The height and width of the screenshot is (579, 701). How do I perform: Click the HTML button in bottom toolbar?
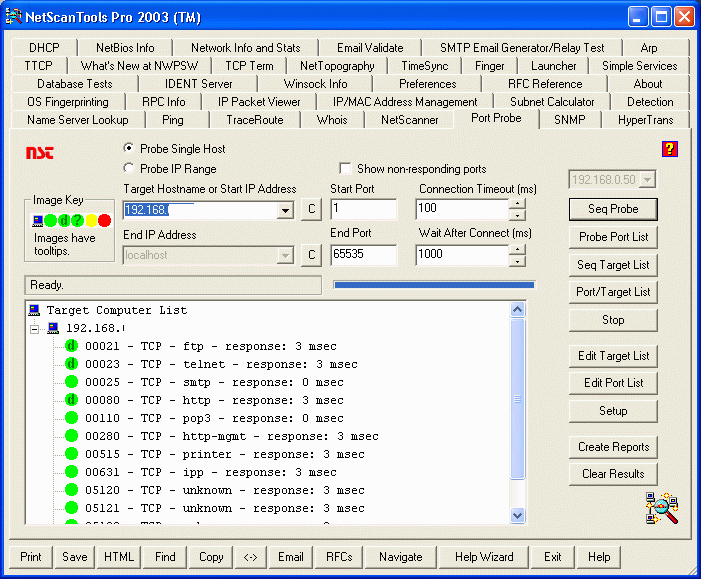pyautogui.click(x=119, y=557)
